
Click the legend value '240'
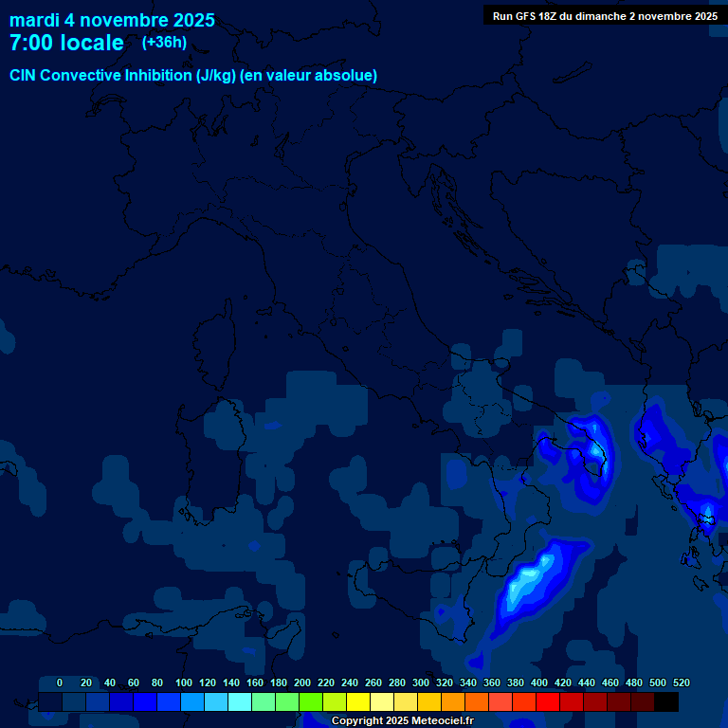[x=350, y=682]
